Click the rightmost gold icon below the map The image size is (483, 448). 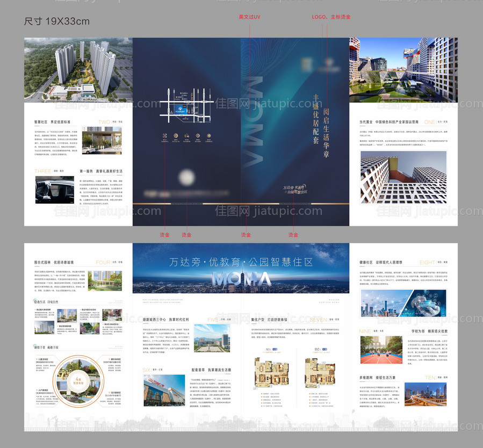[x=208, y=136]
